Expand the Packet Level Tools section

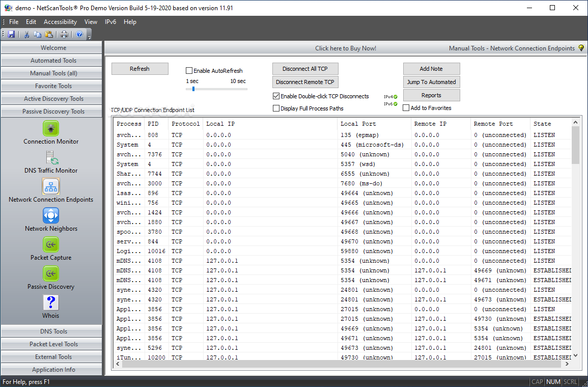(51, 344)
